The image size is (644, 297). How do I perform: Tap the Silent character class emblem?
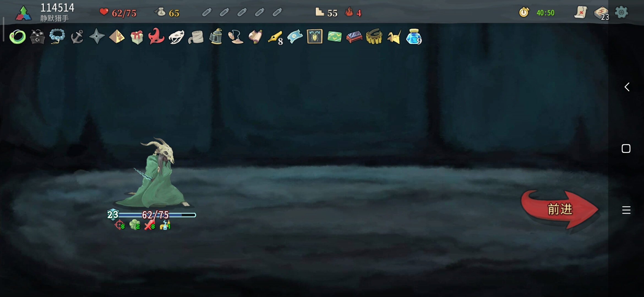tap(24, 13)
